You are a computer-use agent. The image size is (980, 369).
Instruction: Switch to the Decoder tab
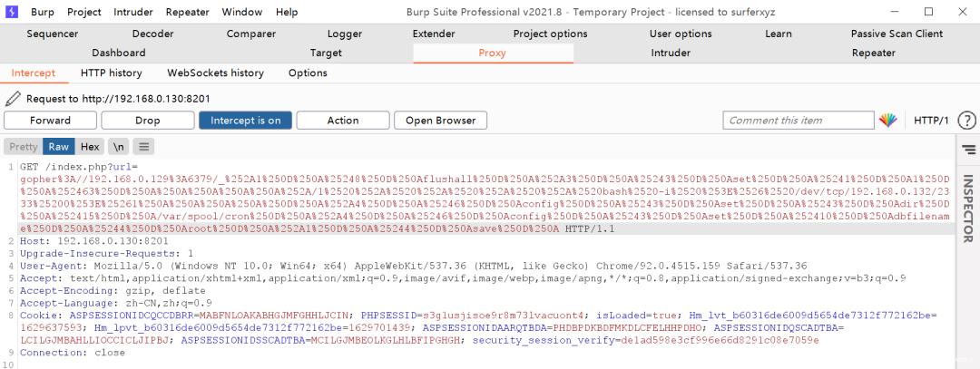153,34
